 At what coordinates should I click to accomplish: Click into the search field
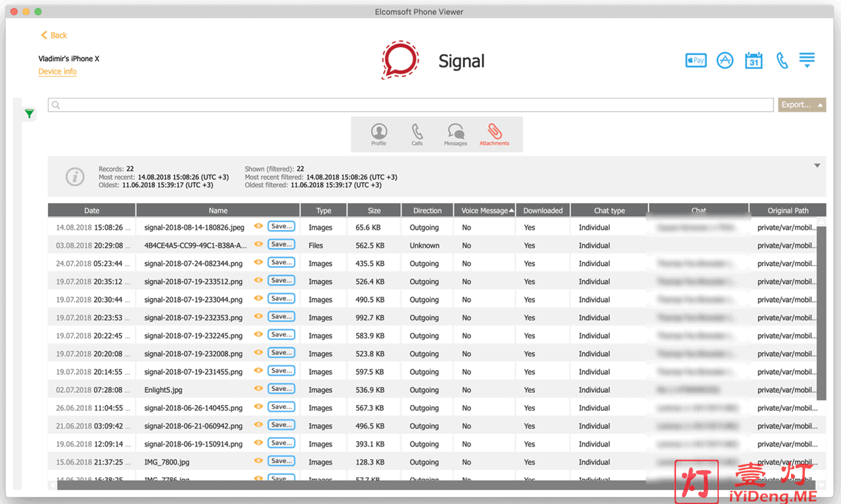click(x=411, y=104)
